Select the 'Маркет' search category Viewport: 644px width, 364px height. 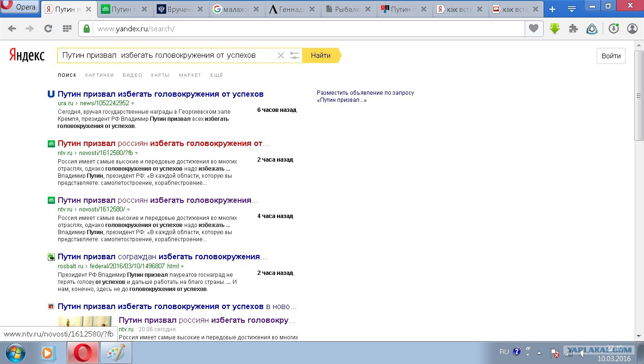190,75
